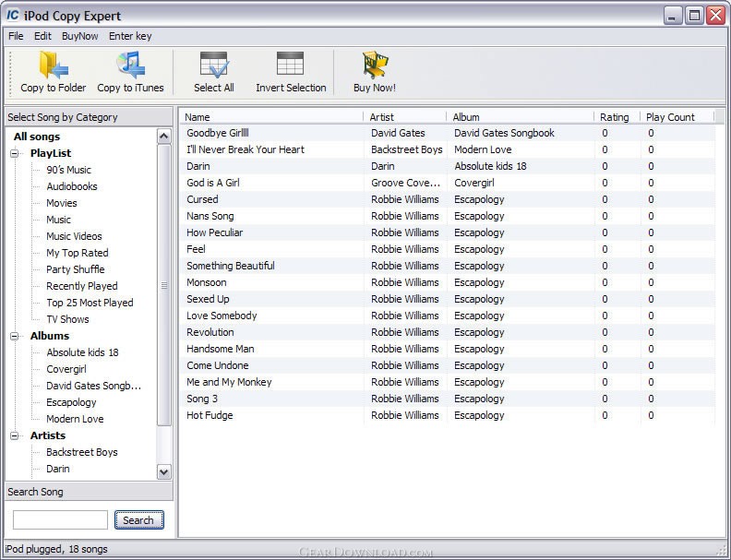Select the Modern Love album in tree
731x560 pixels.
click(75, 419)
